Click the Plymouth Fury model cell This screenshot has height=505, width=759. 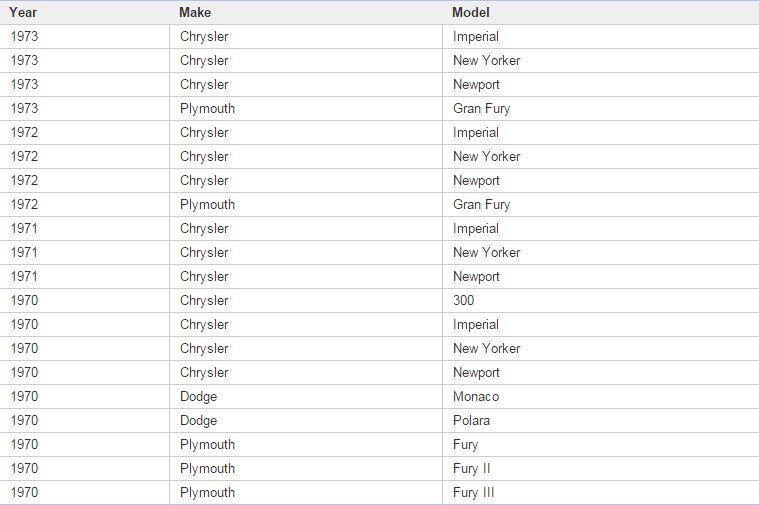pos(601,444)
